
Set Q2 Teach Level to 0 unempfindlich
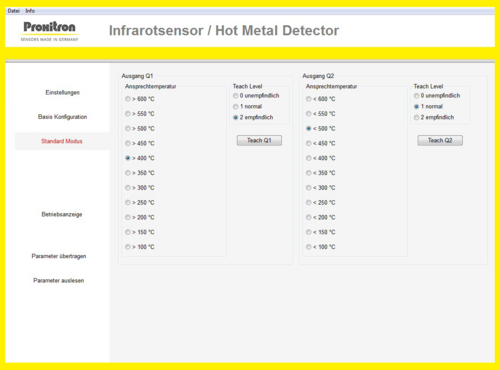(x=437, y=96)
